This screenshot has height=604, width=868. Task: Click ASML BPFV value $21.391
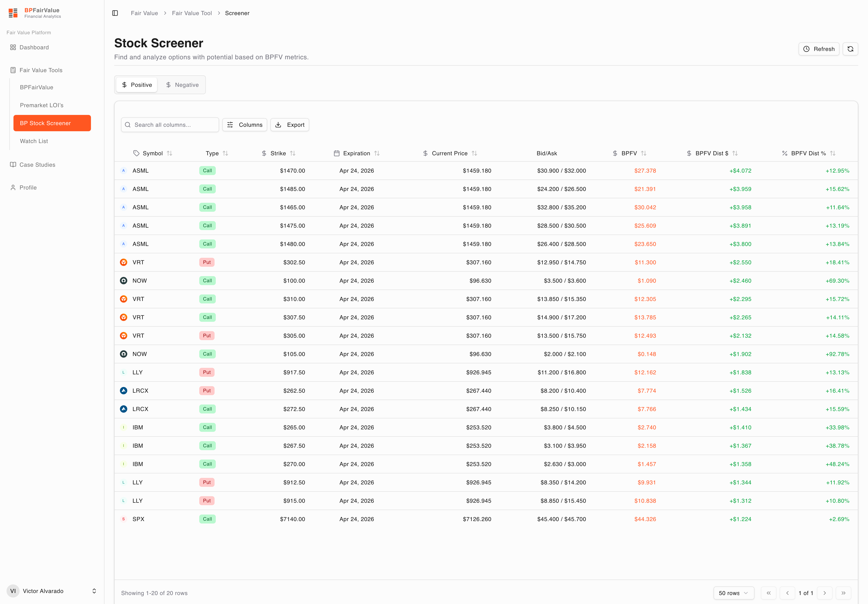tap(645, 189)
